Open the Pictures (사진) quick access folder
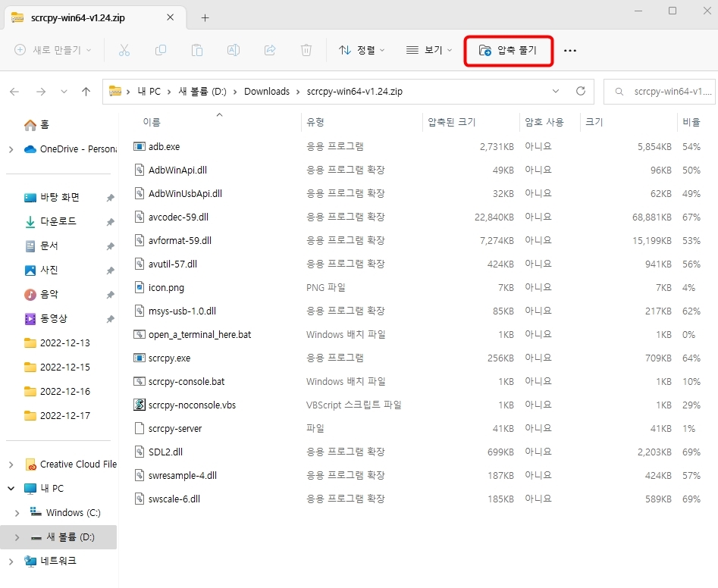Viewport: 718px width, 588px height. pos(41,270)
